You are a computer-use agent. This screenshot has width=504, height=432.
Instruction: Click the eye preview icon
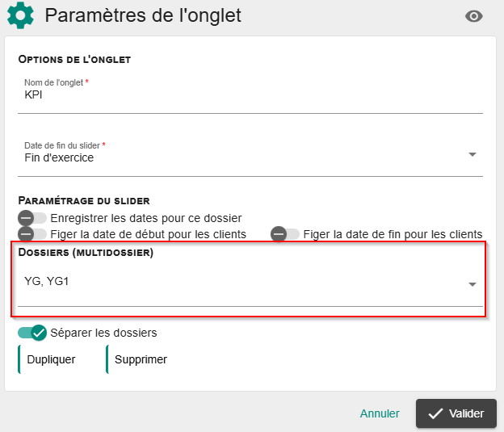(x=473, y=16)
